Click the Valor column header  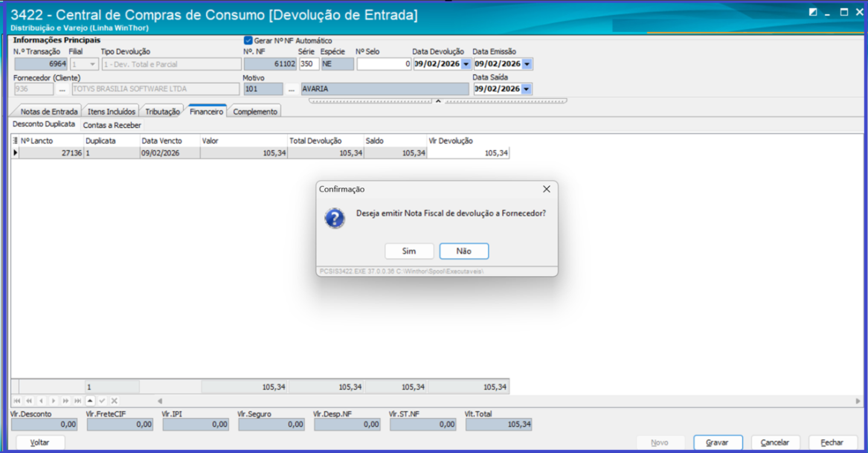click(244, 141)
